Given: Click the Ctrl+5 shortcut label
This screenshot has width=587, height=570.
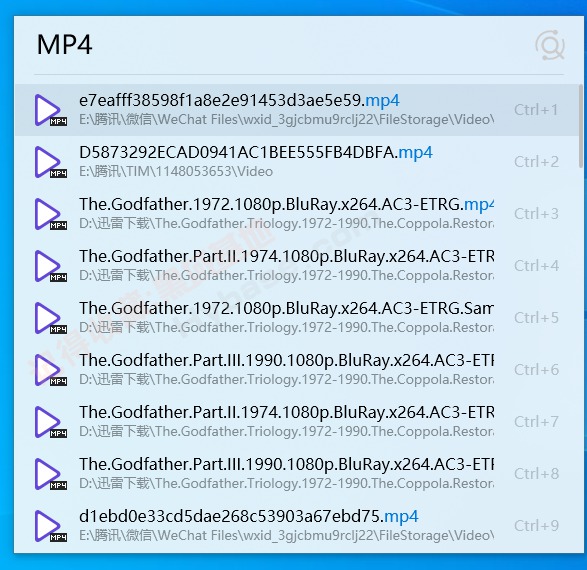Looking at the screenshot, I should 536,318.
